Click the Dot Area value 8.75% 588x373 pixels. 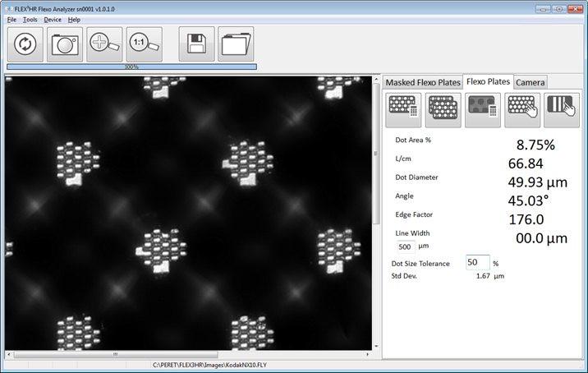point(535,145)
